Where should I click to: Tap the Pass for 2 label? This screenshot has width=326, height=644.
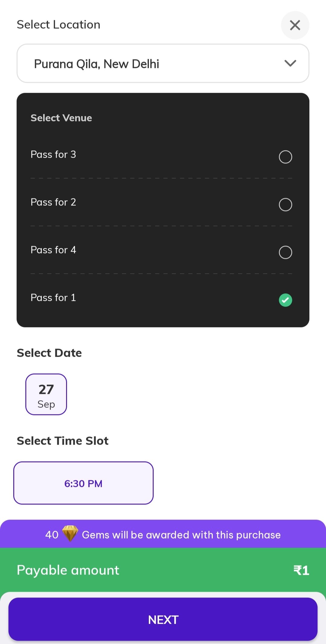53,202
